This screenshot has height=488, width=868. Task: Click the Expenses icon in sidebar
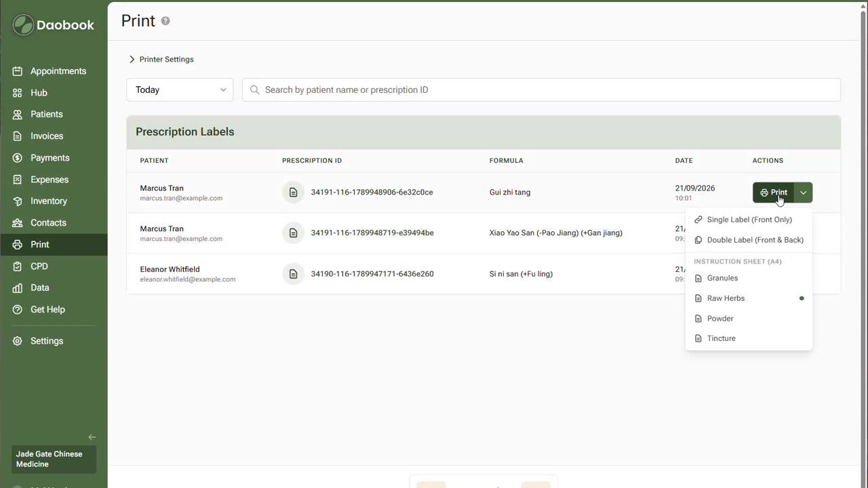[x=18, y=180]
